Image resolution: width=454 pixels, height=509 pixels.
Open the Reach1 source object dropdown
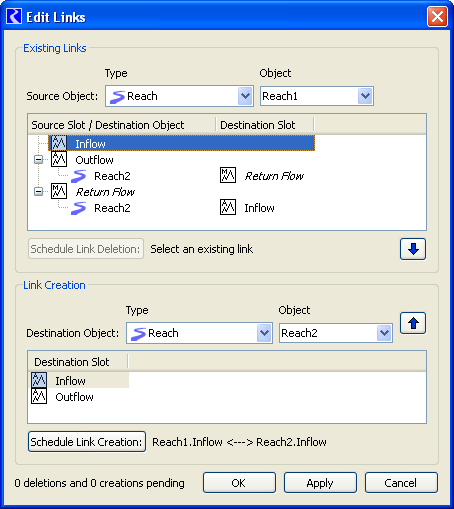[365, 96]
